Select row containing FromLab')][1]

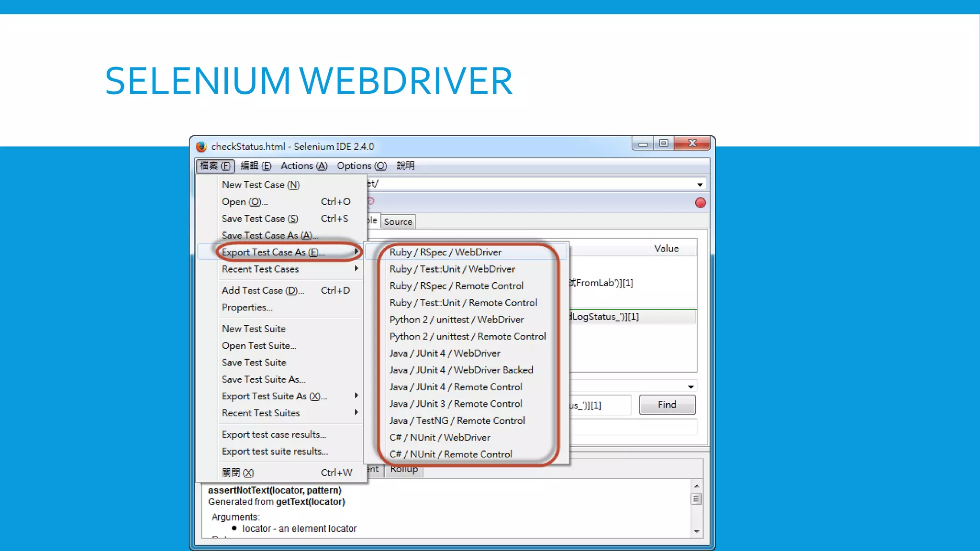coord(633,283)
